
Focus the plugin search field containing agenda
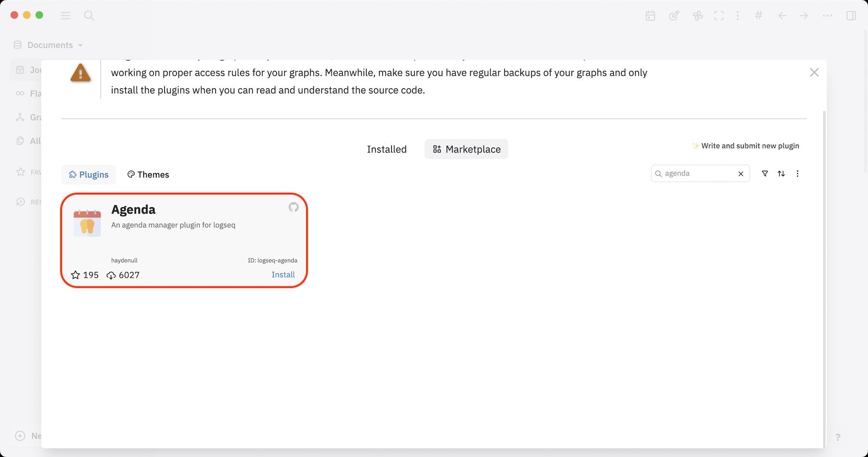697,174
